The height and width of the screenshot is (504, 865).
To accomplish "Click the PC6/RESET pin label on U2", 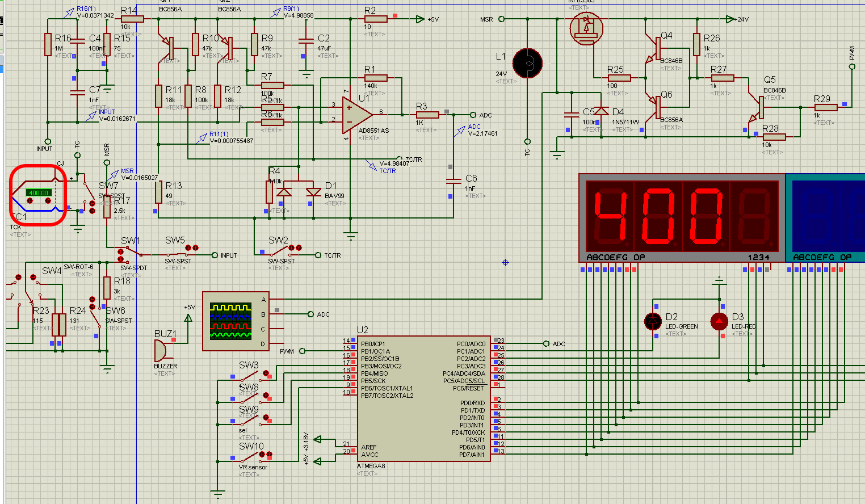I will click(x=468, y=388).
